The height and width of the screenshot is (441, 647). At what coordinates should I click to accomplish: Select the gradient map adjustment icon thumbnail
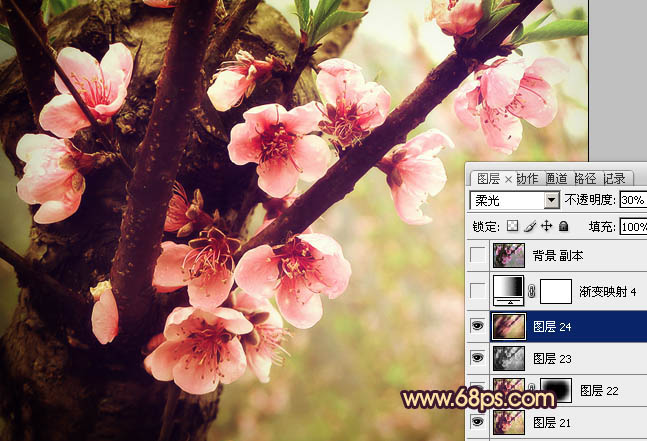coord(509,291)
